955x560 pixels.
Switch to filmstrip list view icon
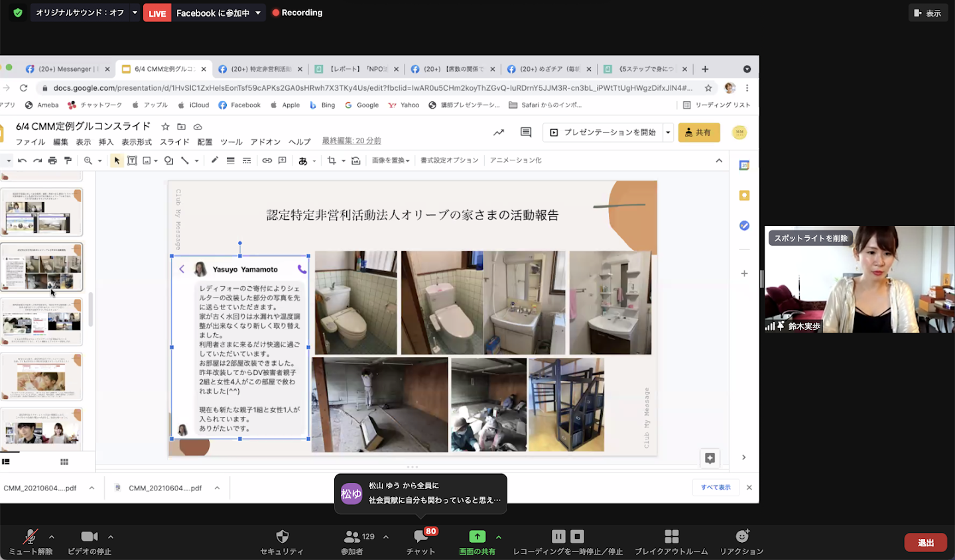coord(6,462)
